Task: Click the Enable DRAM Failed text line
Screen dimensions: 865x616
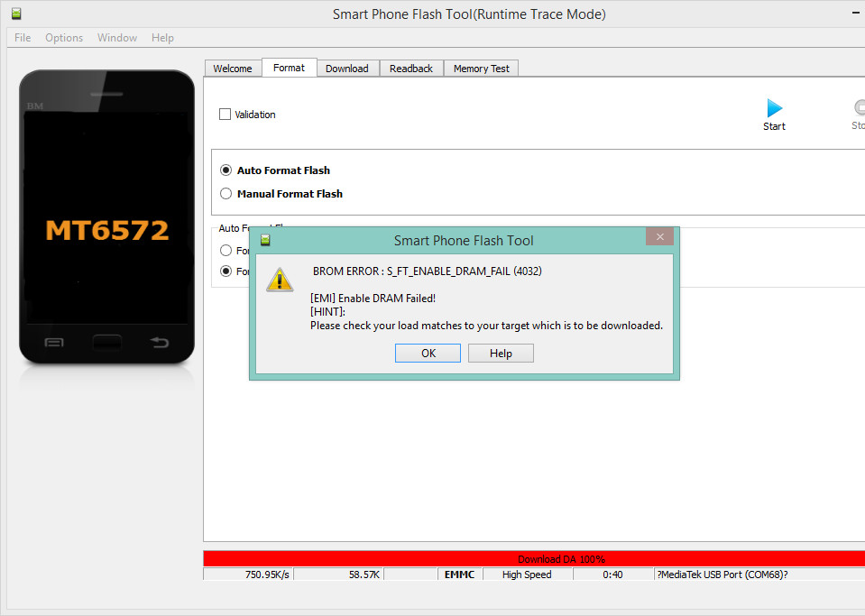Action: [373, 299]
